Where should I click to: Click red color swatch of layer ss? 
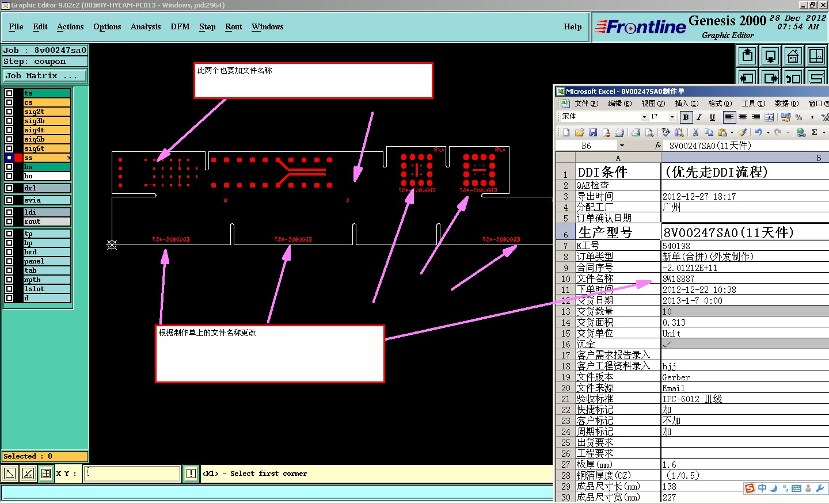[x=18, y=158]
